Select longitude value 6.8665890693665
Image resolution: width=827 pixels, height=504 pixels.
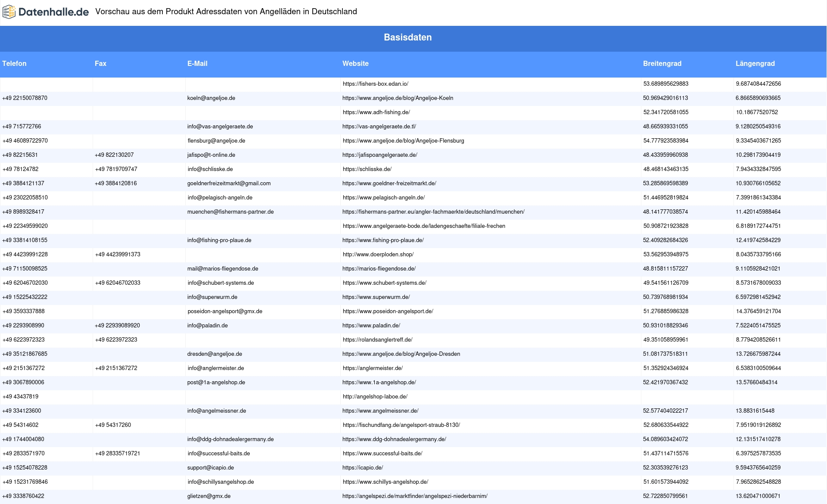758,98
